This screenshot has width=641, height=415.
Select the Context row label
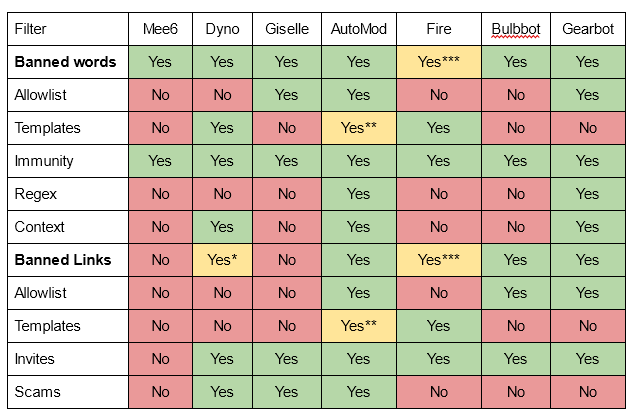click(39, 227)
